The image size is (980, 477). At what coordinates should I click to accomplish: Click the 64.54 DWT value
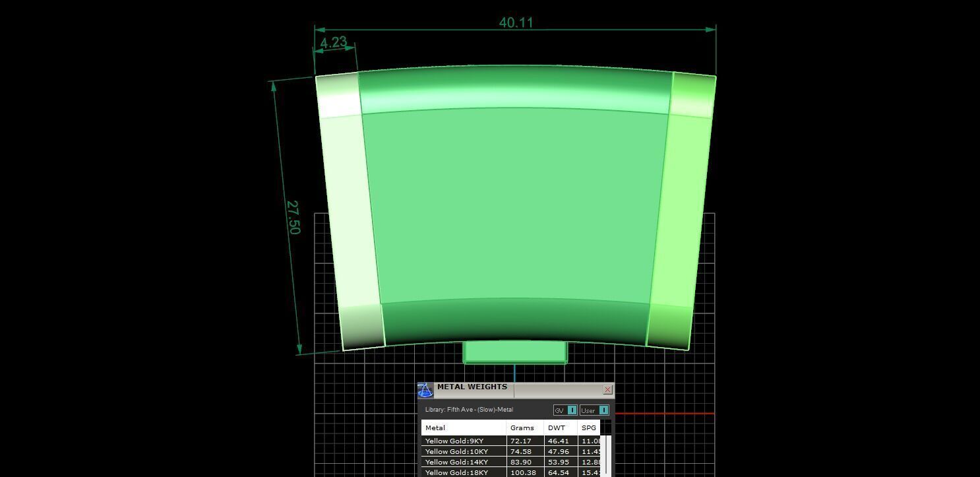(558, 472)
